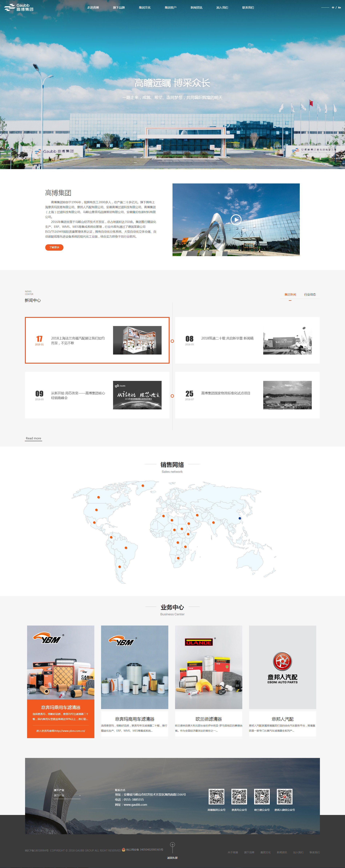Viewport: 345px width, 868px height.
Task: Click the back-to-top arrow icon
Action: 172,845
